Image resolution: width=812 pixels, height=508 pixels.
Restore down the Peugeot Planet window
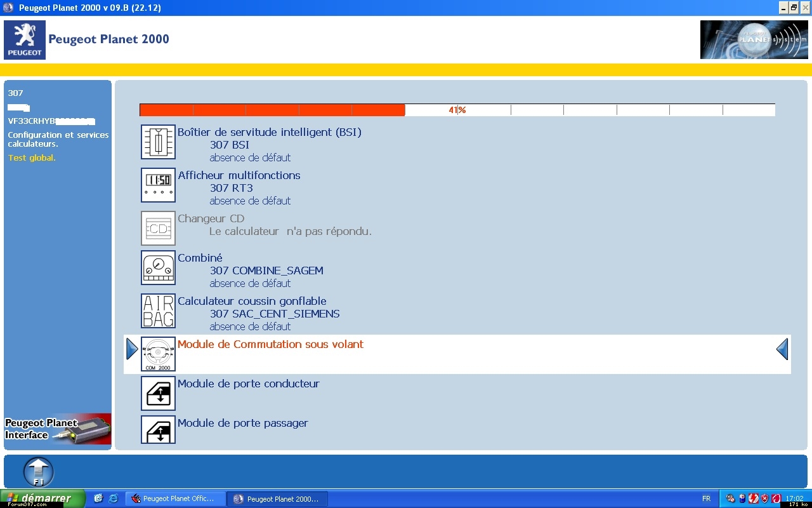click(794, 8)
